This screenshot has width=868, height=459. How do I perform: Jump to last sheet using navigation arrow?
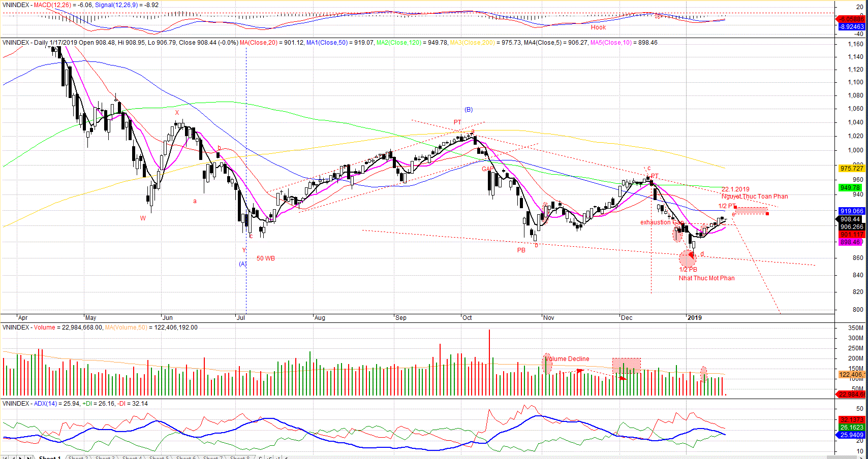pyautogui.click(x=29, y=457)
